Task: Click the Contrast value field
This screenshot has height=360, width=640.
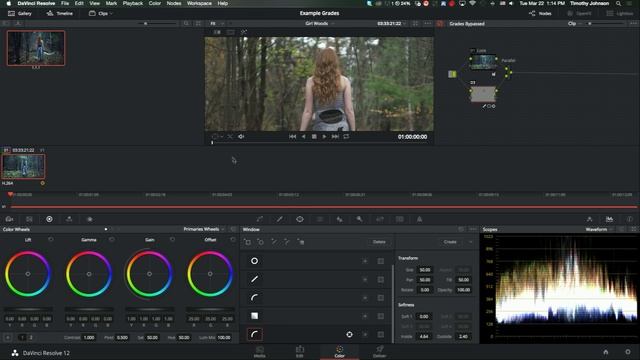Action: 89,338
